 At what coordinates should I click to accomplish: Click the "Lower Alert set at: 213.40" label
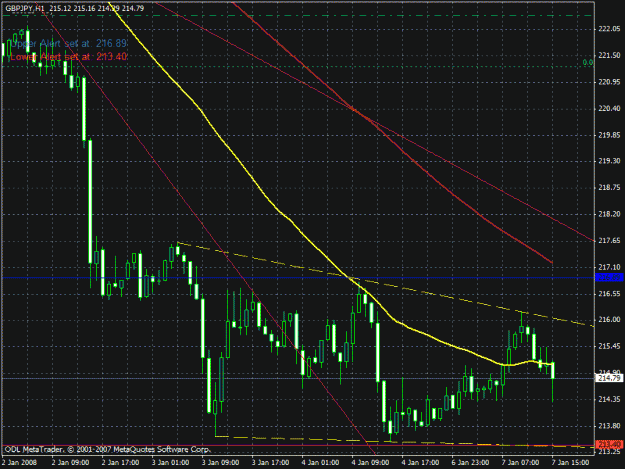[x=69, y=57]
